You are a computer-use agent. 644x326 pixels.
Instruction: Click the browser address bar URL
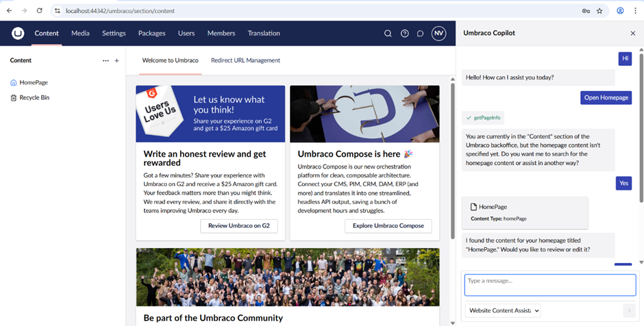[121, 11]
